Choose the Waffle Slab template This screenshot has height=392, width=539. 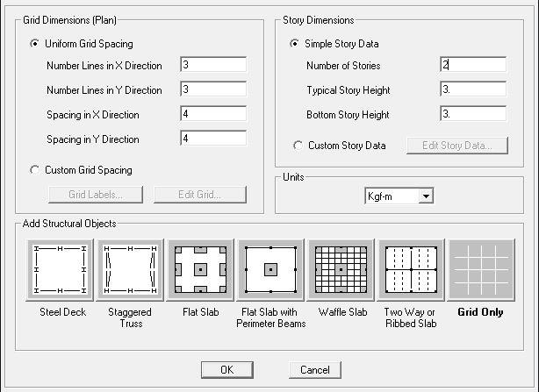[341, 270]
